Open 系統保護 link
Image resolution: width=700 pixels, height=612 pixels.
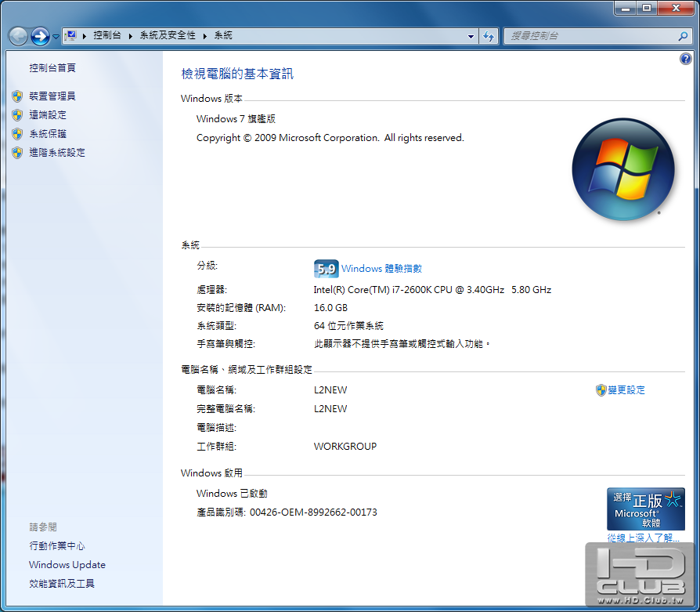click(48, 133)
